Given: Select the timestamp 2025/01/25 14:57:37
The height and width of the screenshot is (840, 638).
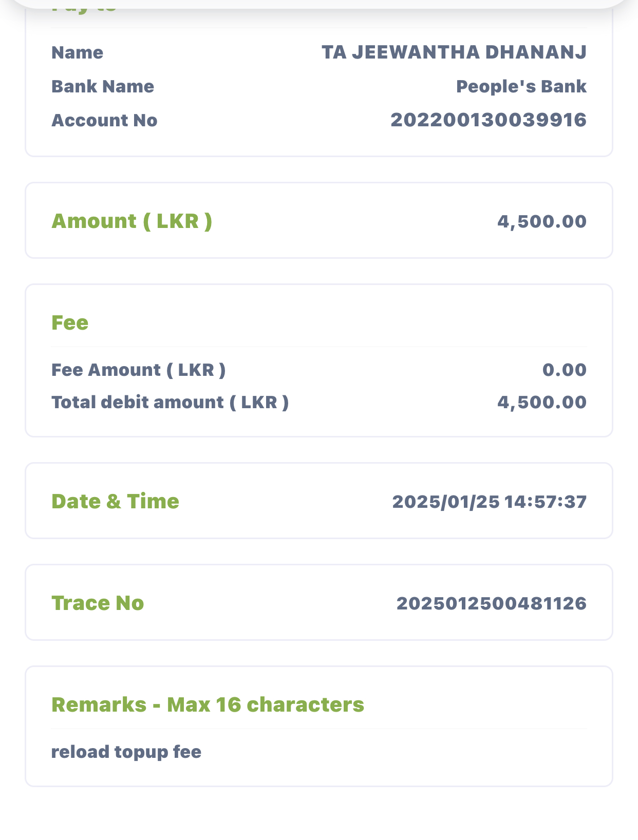Looking at the screenshot, I should click(x=489, y=502).
